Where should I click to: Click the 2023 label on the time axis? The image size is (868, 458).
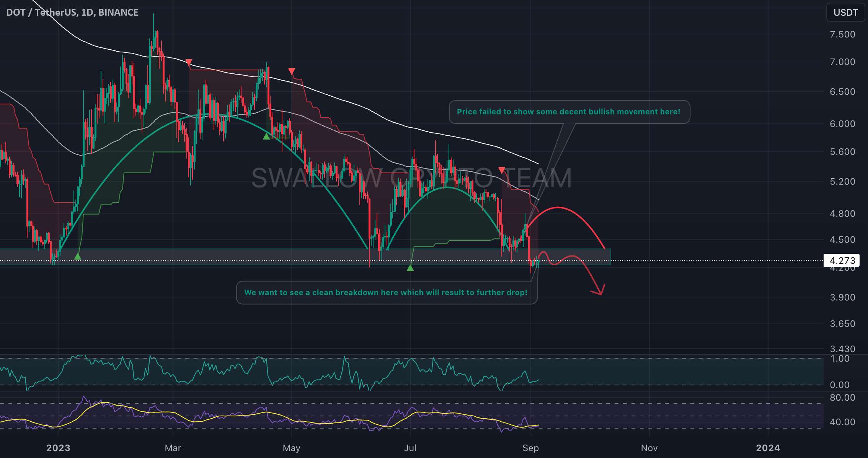click(x=58, y=448)
